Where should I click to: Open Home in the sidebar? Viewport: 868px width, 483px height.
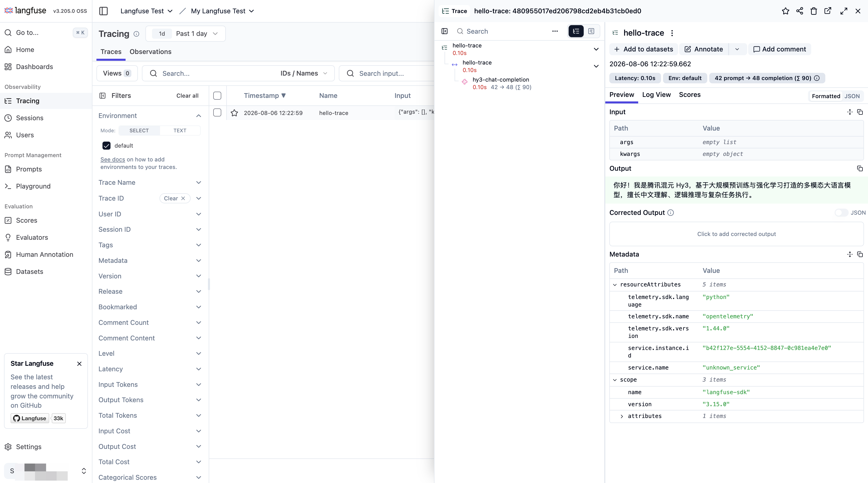pyautogui.click(x=25, y=50)
